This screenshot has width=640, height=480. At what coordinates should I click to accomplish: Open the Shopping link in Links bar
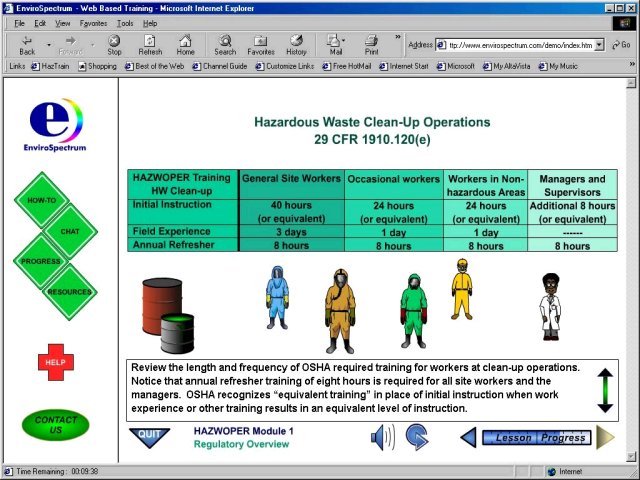97,66
